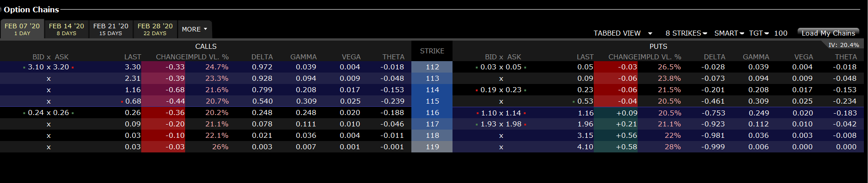Click the 116 call change -0.36 cell

(x=163, y=113)
